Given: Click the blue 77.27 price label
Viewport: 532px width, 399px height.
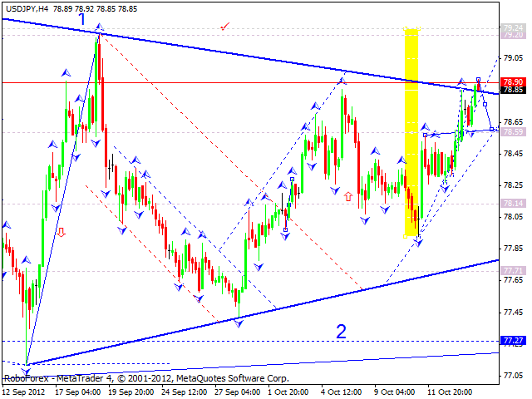Looking at the screenshot, I should point(513,340).
